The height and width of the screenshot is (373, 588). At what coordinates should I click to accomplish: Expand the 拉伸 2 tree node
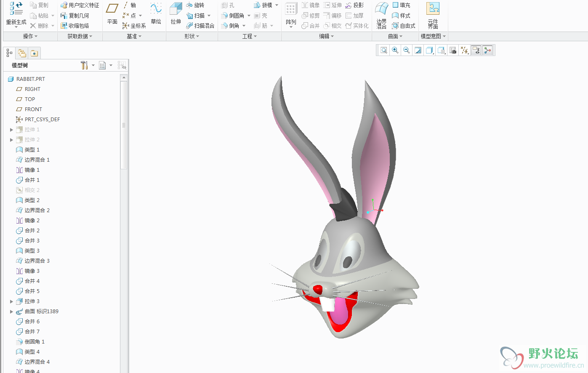point(11,140)
